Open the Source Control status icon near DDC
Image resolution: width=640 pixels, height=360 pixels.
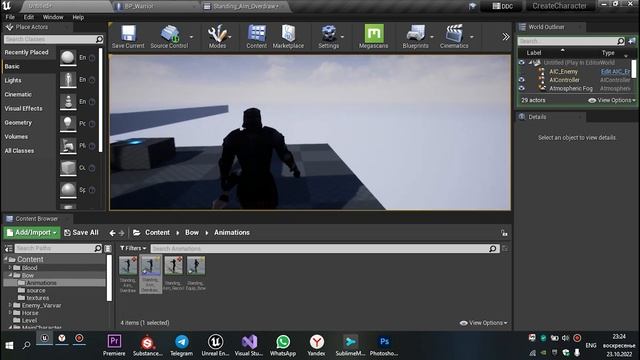tap(473, 6)
